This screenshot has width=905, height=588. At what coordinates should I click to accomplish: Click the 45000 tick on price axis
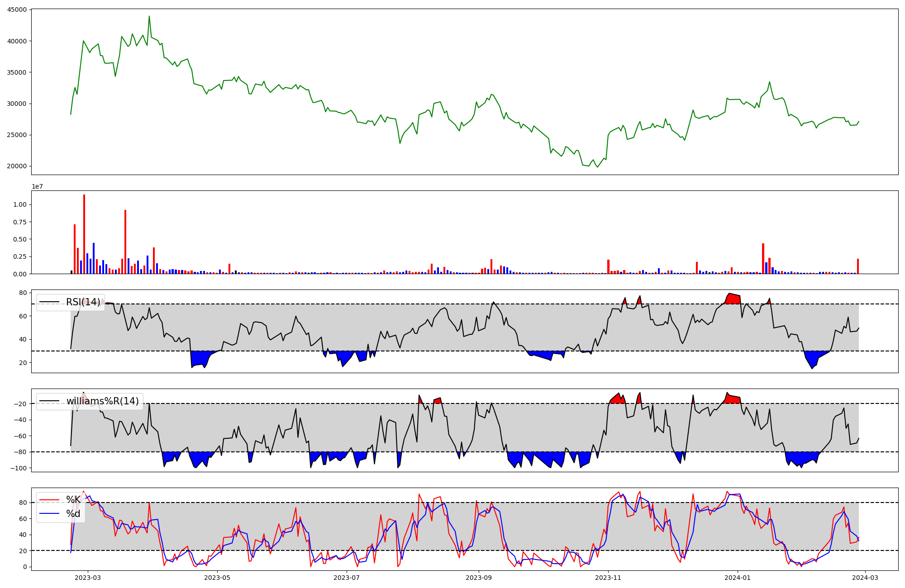click(x=17, y=9)
